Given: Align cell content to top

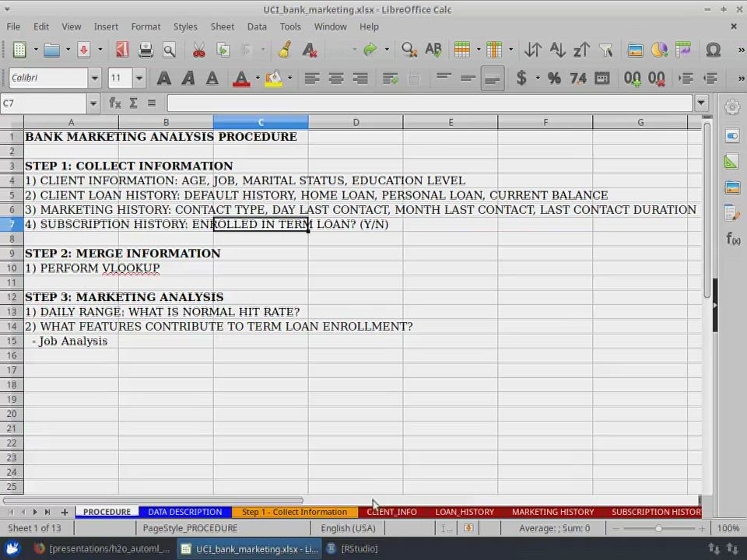Looking at the screenshot, I should click(444, 77).
